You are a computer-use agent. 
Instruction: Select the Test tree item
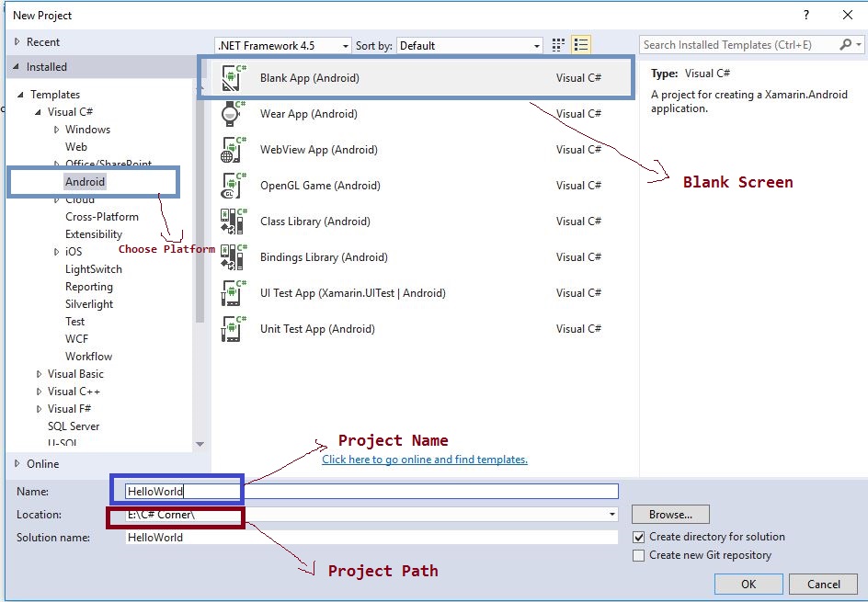pos(74,322)
